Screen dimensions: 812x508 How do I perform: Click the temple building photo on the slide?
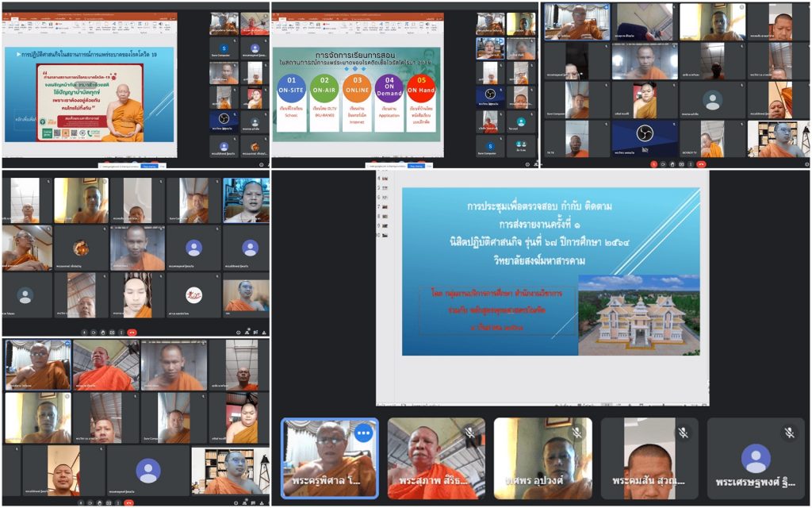pyautogui.click(x=638, y=315)
